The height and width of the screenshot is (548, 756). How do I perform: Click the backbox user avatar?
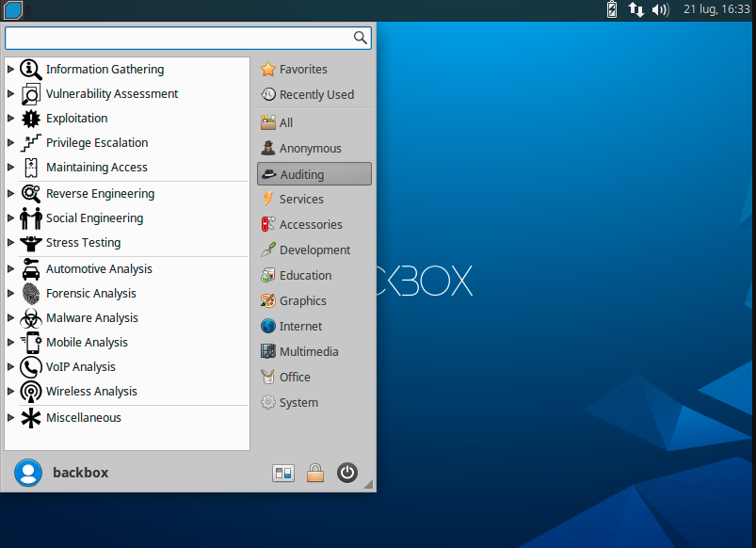coord(28,473)
